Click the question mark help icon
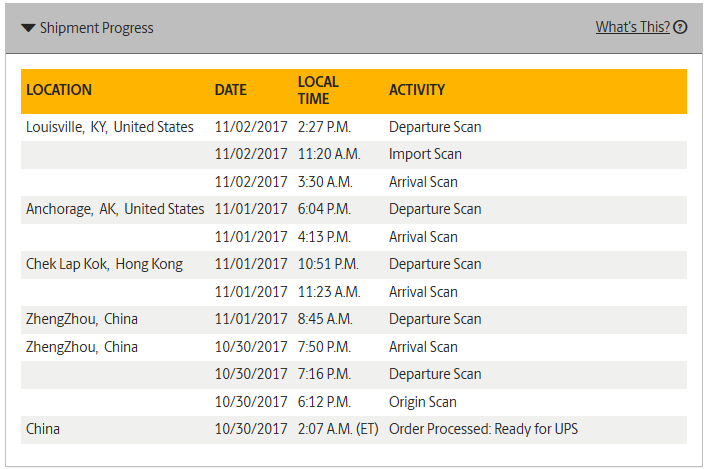 click(680, 28)
